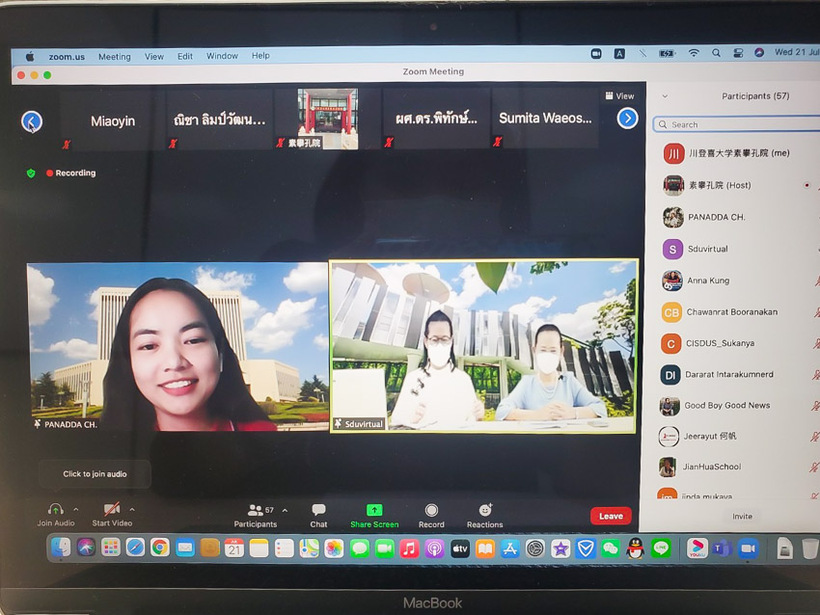Toggle Start Video camera on
Image resolution: width=820 pixels, height=615 pixels.
tap(112, 509)
